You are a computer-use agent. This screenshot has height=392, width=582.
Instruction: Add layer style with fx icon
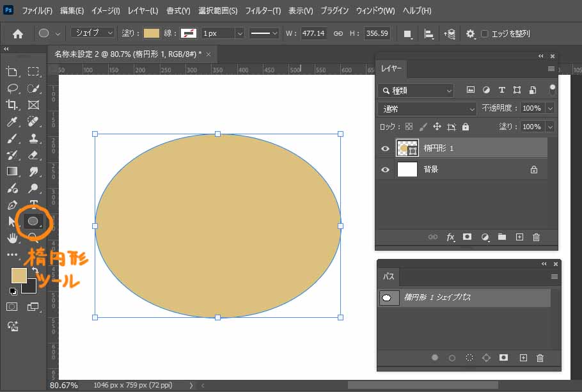click(x=450, y=237)
